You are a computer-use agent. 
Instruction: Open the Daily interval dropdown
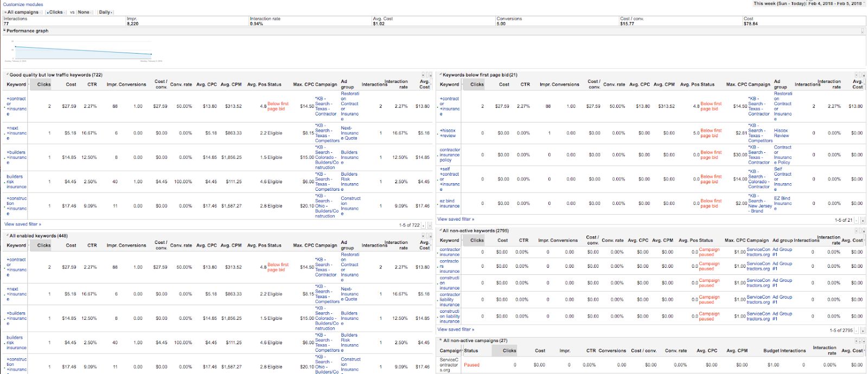pos(105,12)
